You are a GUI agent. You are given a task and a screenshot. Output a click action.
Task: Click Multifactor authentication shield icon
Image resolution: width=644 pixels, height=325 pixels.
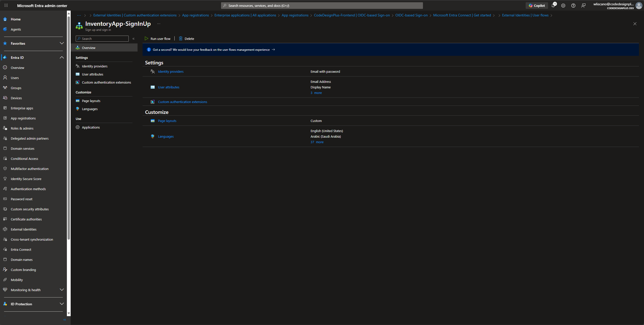click(x=5, y=168)
